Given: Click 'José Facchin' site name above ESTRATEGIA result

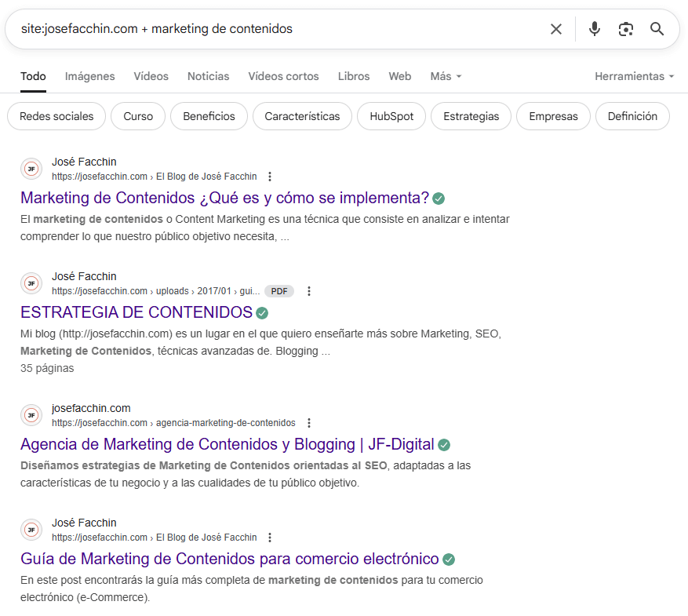Looking at the screenshot, I should (84, 276).
